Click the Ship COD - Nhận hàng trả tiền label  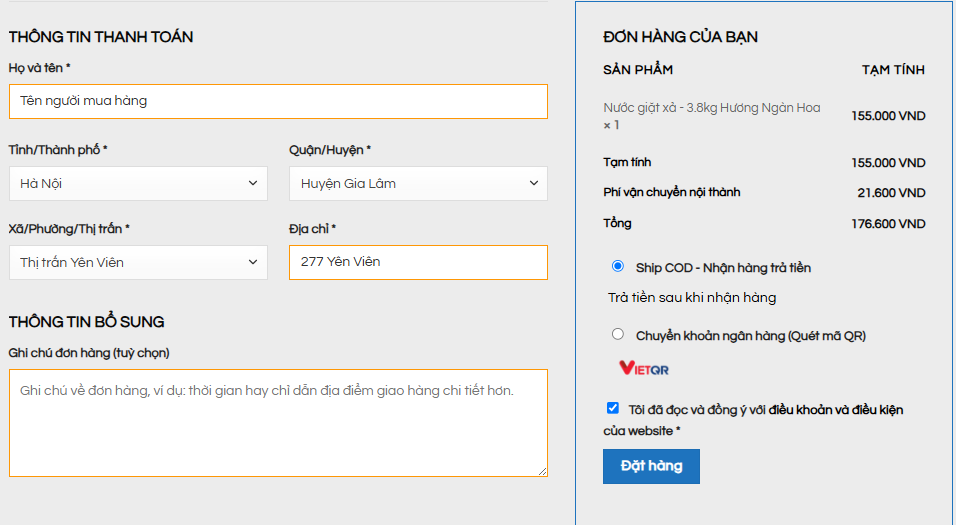[x=723, y=268]
